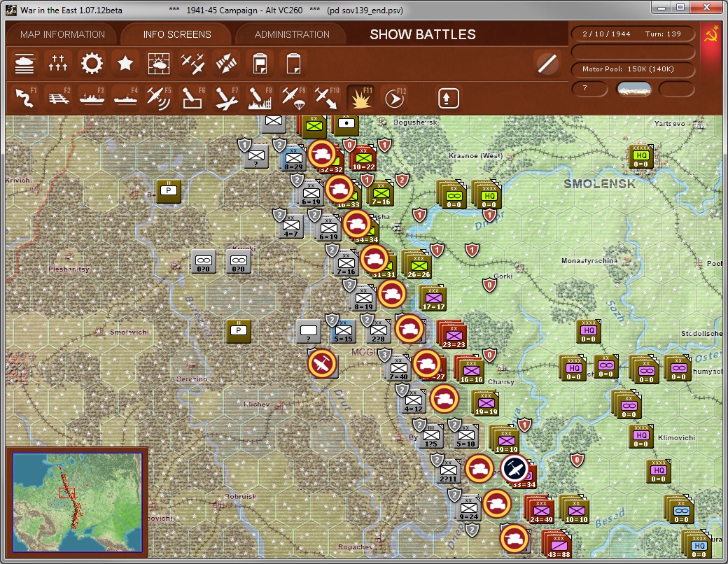Viewport: 728px width, 564px height.
Task: Open the weather map grid icon
Action: point(159,64)
